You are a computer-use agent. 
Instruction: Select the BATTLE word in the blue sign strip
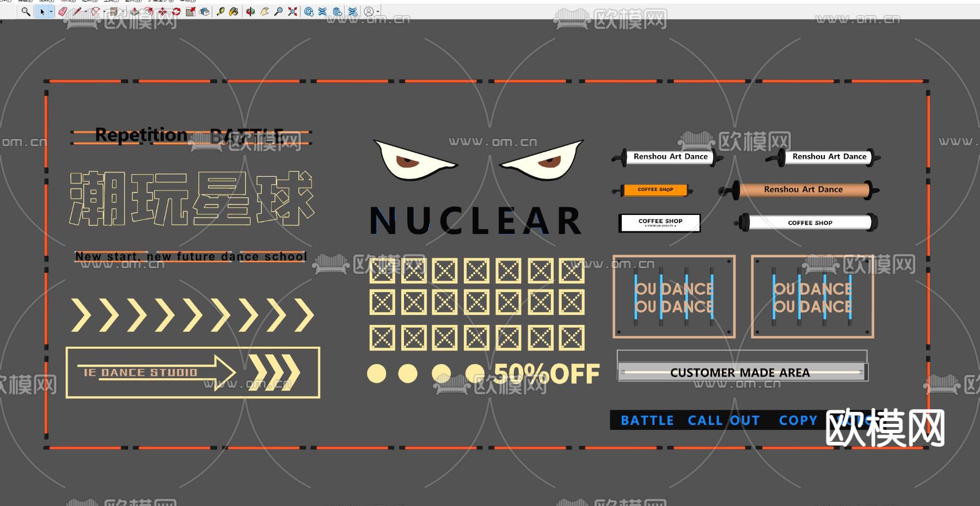pyautogui.click(x=647, y=421)
